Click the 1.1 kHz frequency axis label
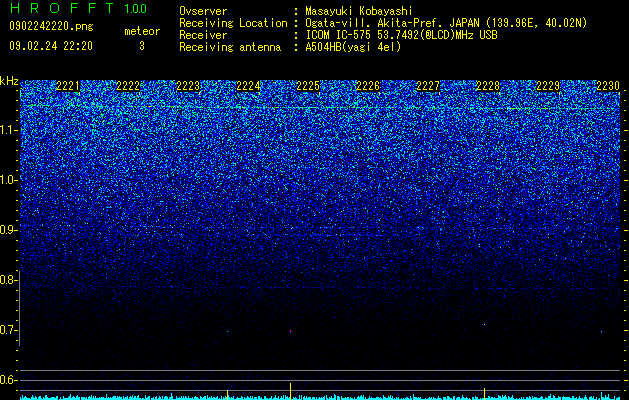The width and height of the screenshot is (629, 400). (x=8, y=130)
